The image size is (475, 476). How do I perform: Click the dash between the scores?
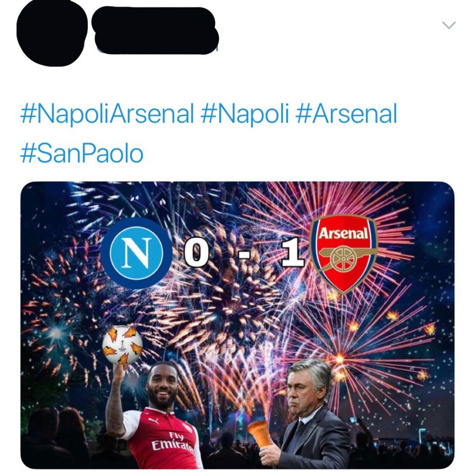coord(244,255)
